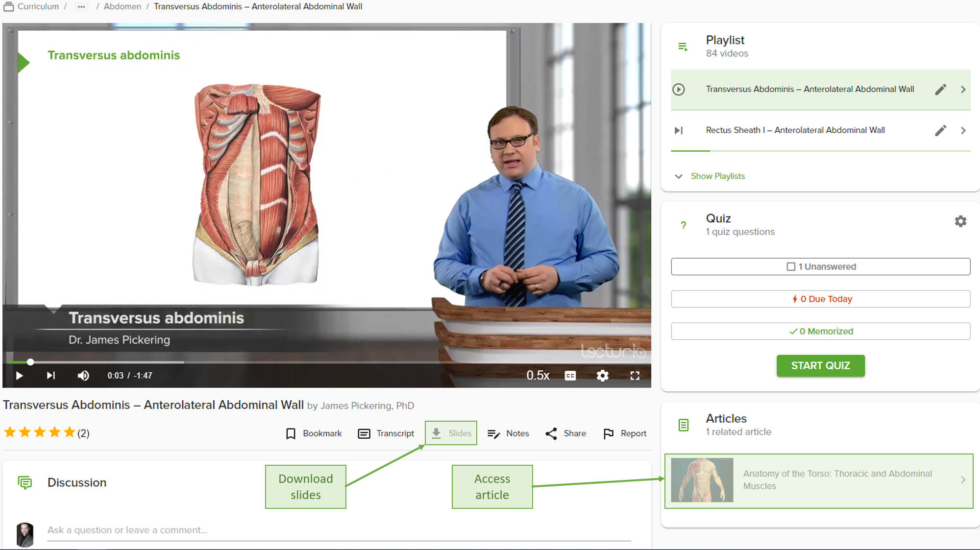Toggle closed captions CC

pyautogui.click(x=570, y=376)
